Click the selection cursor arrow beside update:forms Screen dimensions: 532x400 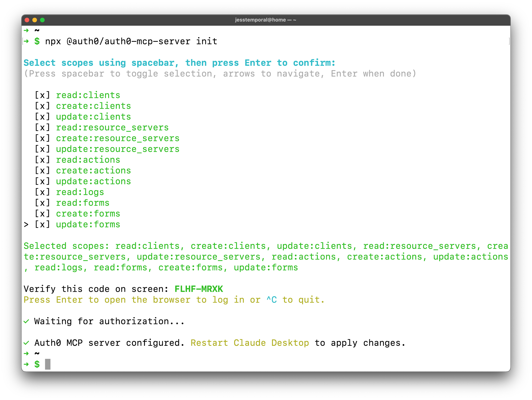(x=26, y=225)
